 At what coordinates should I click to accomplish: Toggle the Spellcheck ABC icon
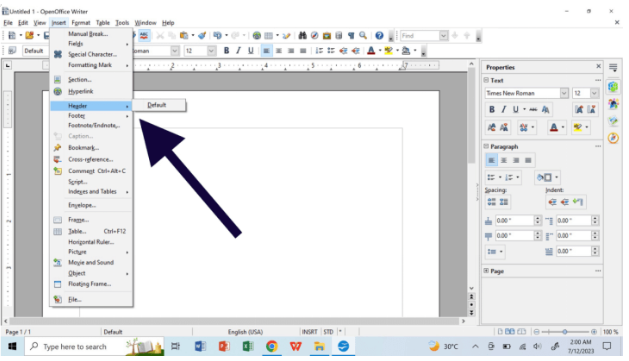(x=144, y=36)
